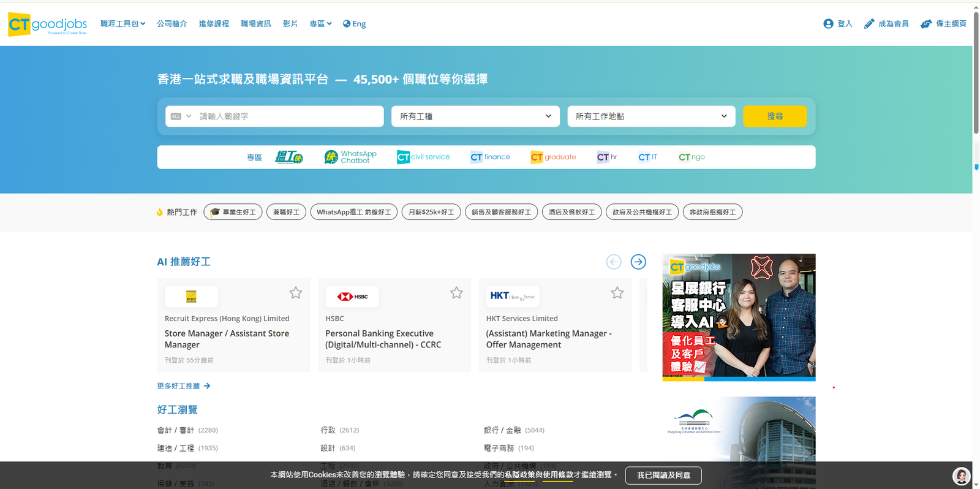The width and height of the screenshot is (980, 489).
Task: Open Personal Banking Executive job listing
Action: 383,339
